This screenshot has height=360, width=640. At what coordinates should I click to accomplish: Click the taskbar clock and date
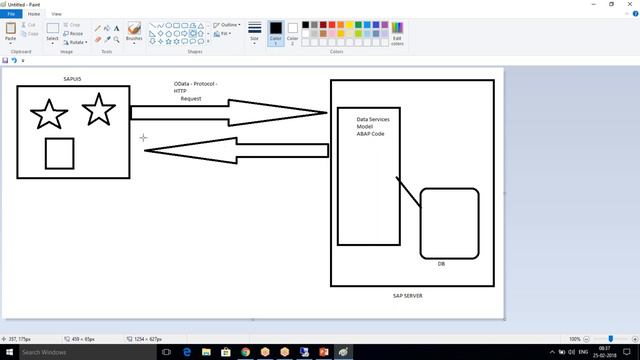click(604, 352)
